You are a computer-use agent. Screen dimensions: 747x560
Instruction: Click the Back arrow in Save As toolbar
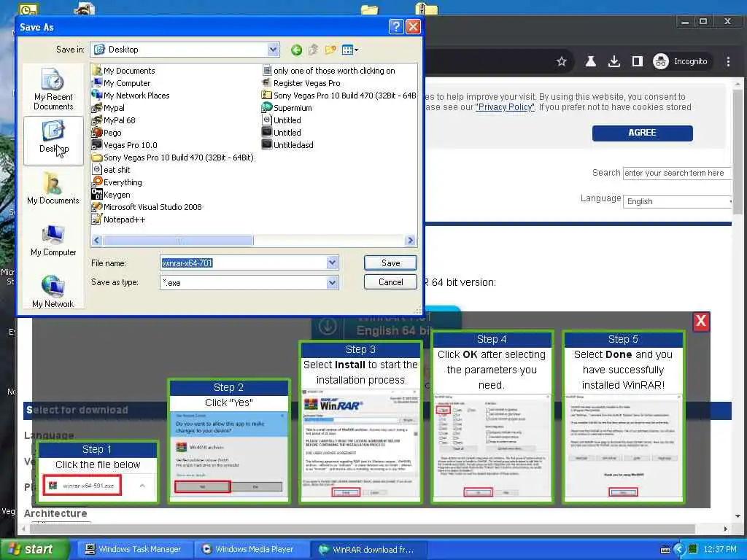tap(296, 50)
